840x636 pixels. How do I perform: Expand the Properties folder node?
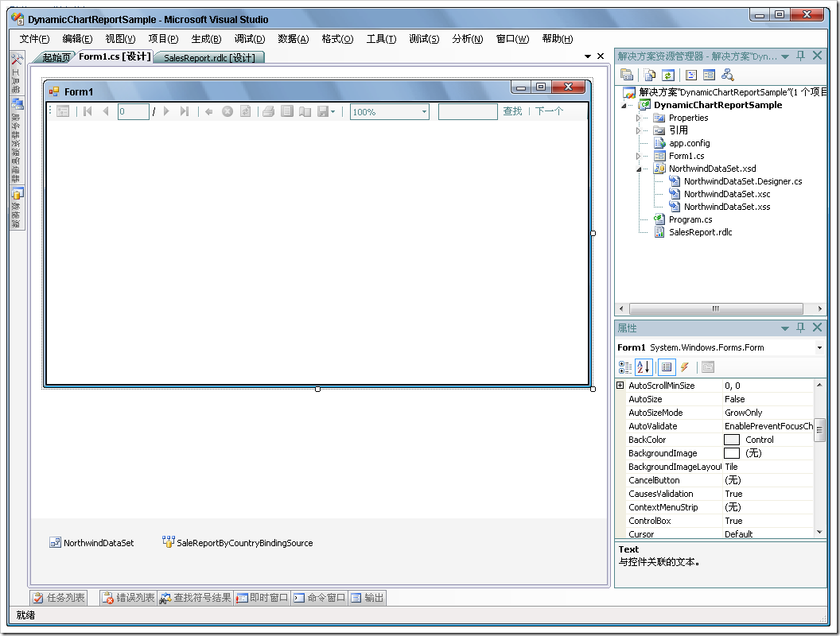click(x=638, y=118)
